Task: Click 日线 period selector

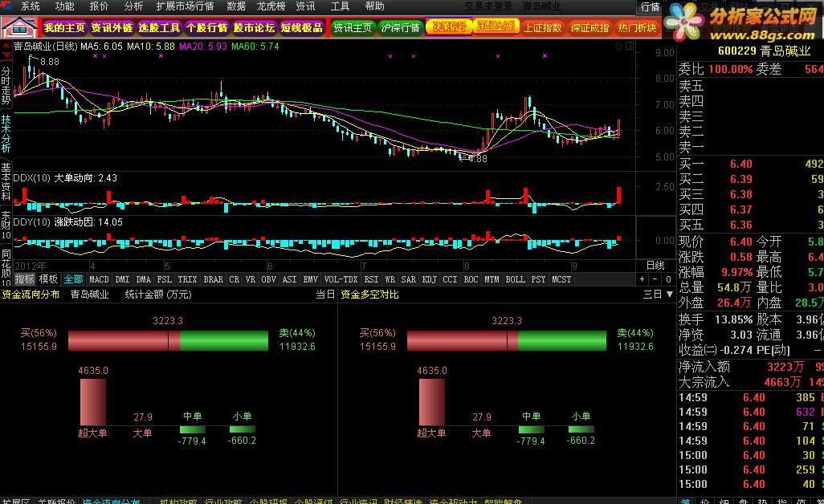Action: pos(655,266)
